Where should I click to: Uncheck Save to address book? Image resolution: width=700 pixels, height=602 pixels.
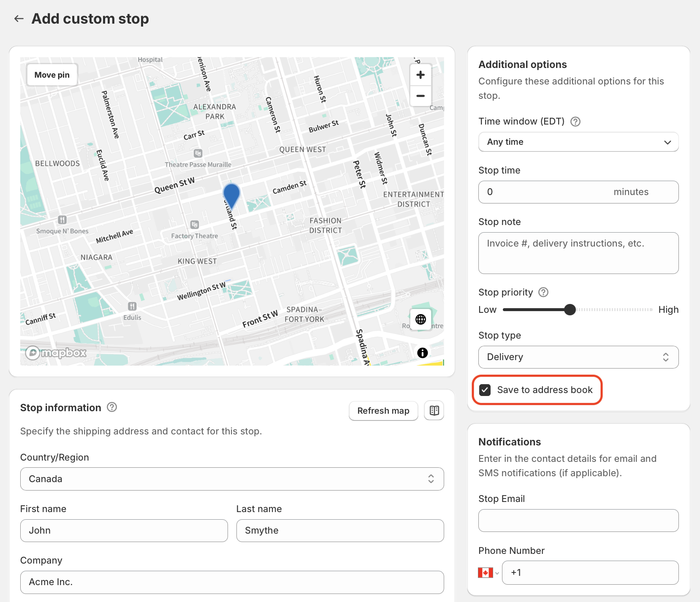(485, 390)
